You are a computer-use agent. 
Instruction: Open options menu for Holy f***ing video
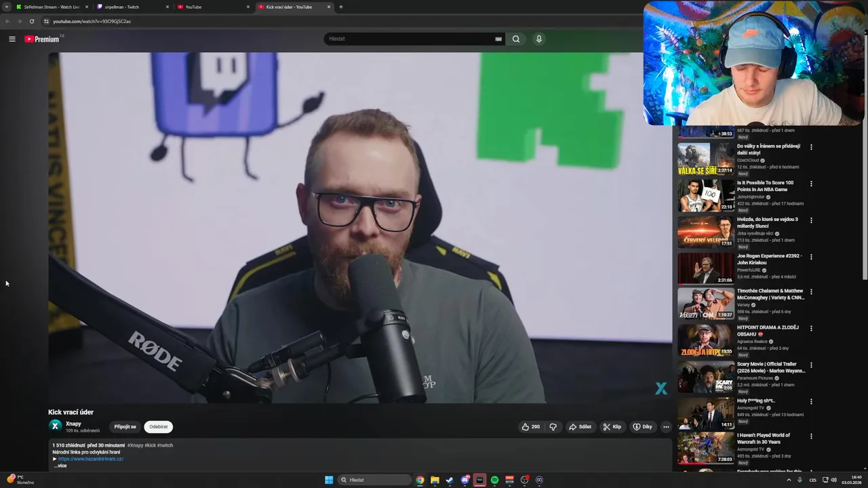point(811,402)
